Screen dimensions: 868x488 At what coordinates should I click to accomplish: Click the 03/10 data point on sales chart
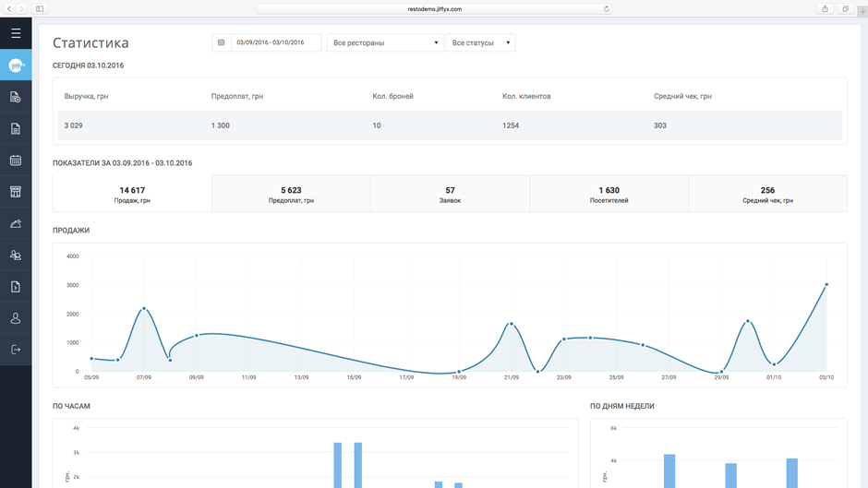coord(826,285)
